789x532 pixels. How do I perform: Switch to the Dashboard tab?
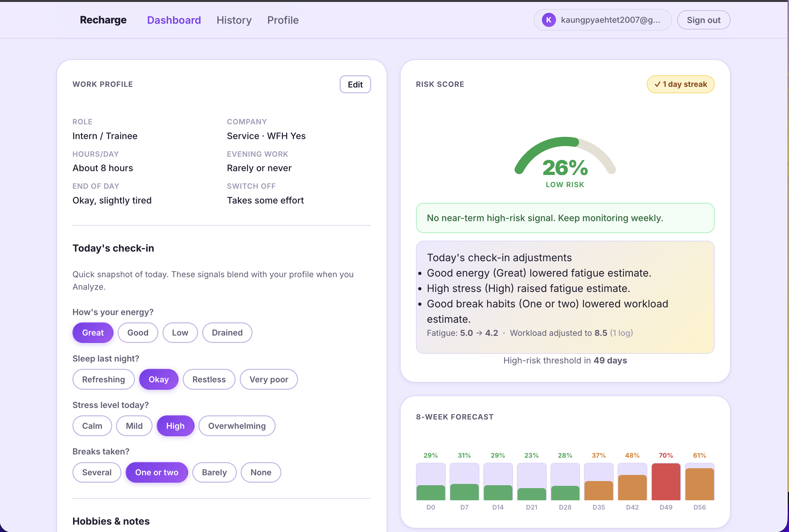[174, 20]
